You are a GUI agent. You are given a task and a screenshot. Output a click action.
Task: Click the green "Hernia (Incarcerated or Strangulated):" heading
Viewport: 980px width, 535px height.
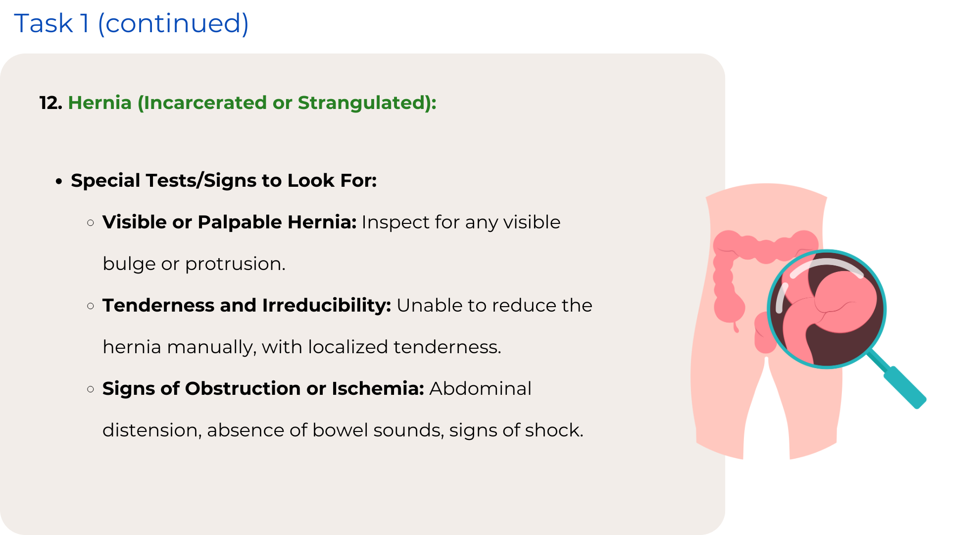click(252, 103)
